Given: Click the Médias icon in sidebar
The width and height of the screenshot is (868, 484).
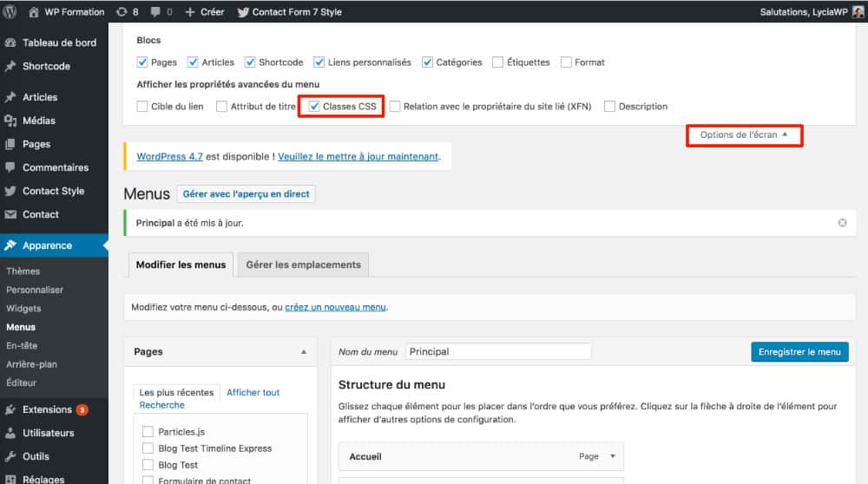Looking at the screenshot, I should (10, 121).
